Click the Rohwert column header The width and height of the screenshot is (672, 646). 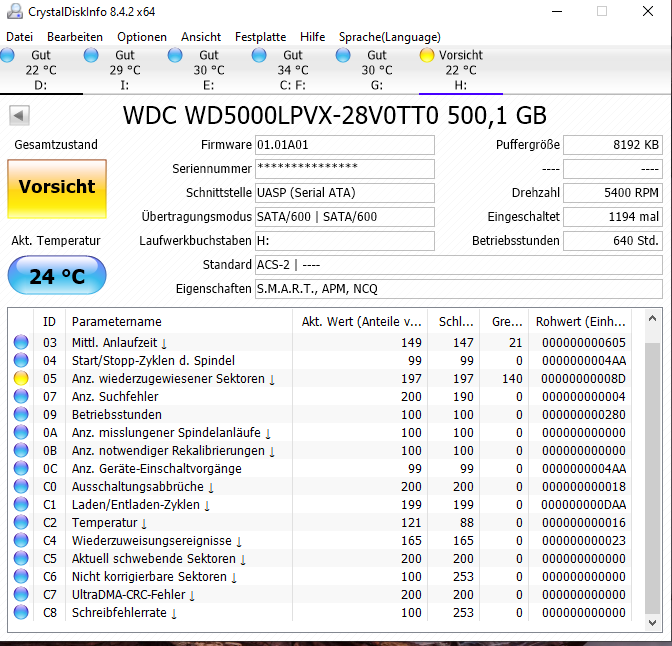(x=580, y=321)
